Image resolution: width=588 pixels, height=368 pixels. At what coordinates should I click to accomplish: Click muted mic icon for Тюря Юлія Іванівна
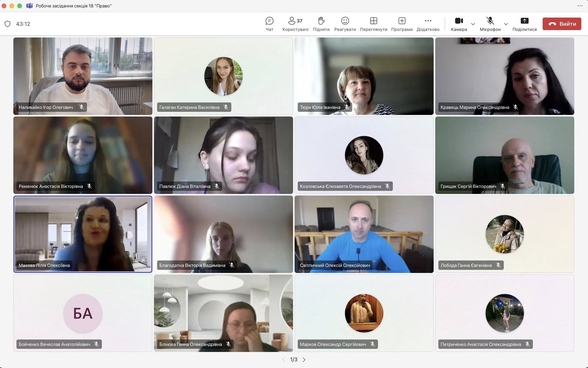[x=347, y=107]
